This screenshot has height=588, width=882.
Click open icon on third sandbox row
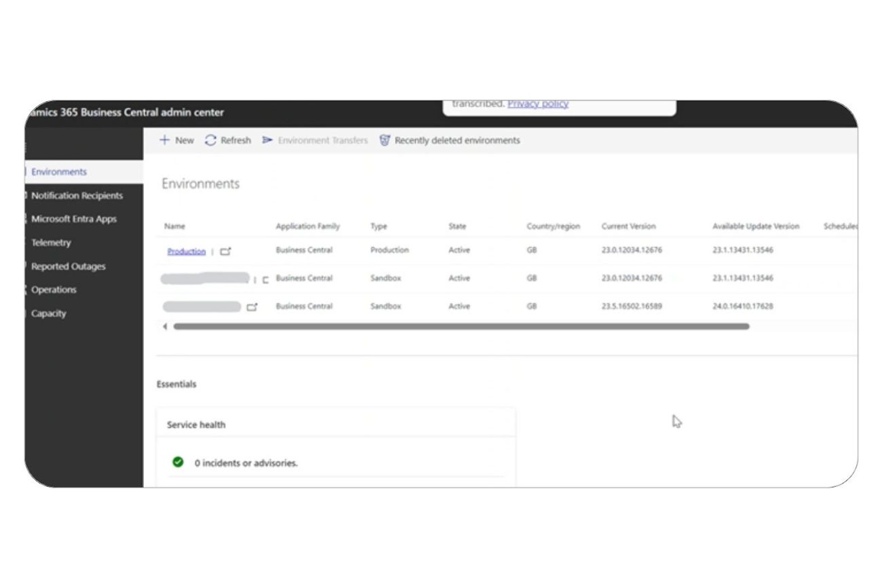click(x=252, y=307)
